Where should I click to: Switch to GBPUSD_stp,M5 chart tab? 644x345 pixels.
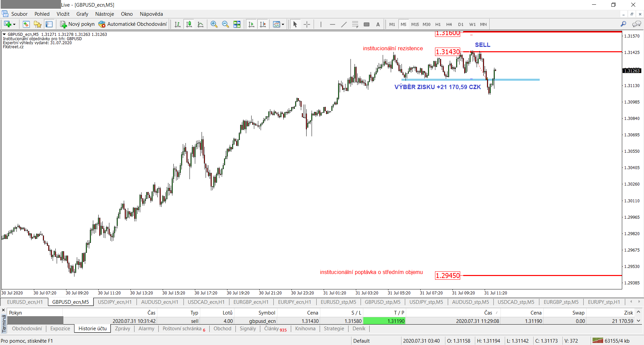click(x=383, y=302)
